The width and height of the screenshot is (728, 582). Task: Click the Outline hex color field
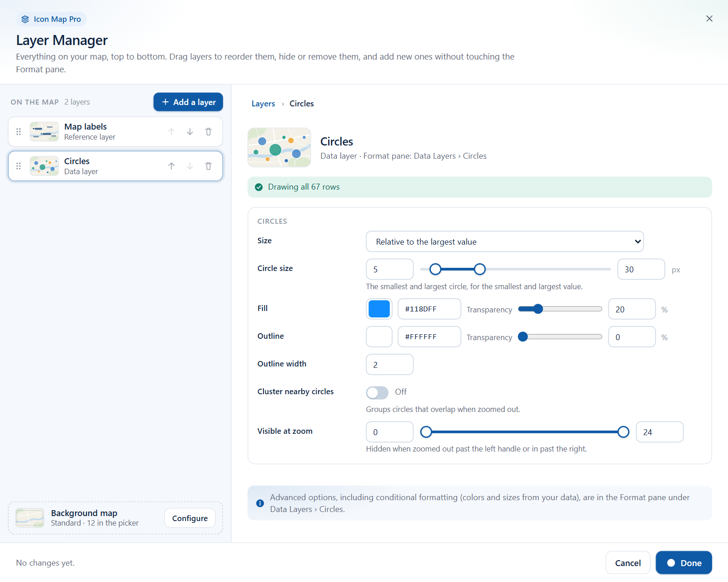tap(429, 337)
